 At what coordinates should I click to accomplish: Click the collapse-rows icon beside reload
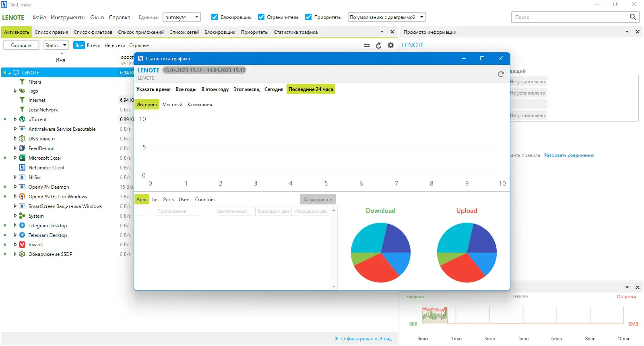367,45
